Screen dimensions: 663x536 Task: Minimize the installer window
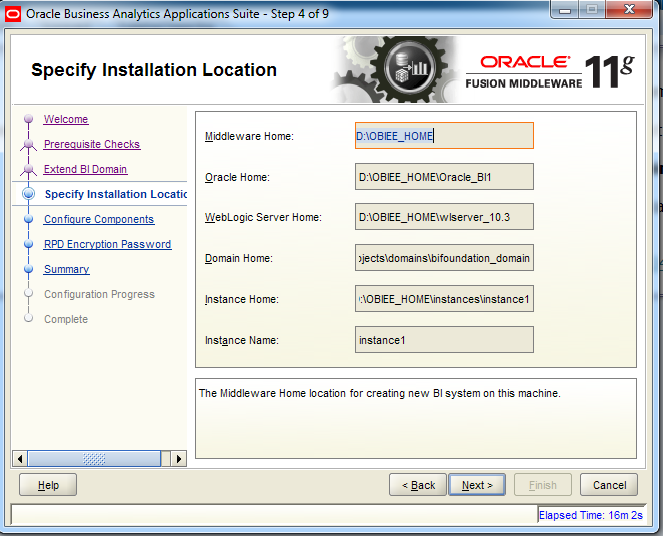click(x=565, y=9)
